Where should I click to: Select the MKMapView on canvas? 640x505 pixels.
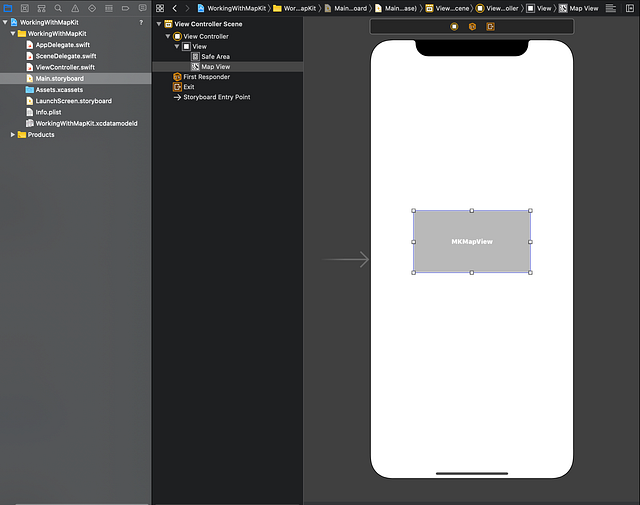click(472, 242)
